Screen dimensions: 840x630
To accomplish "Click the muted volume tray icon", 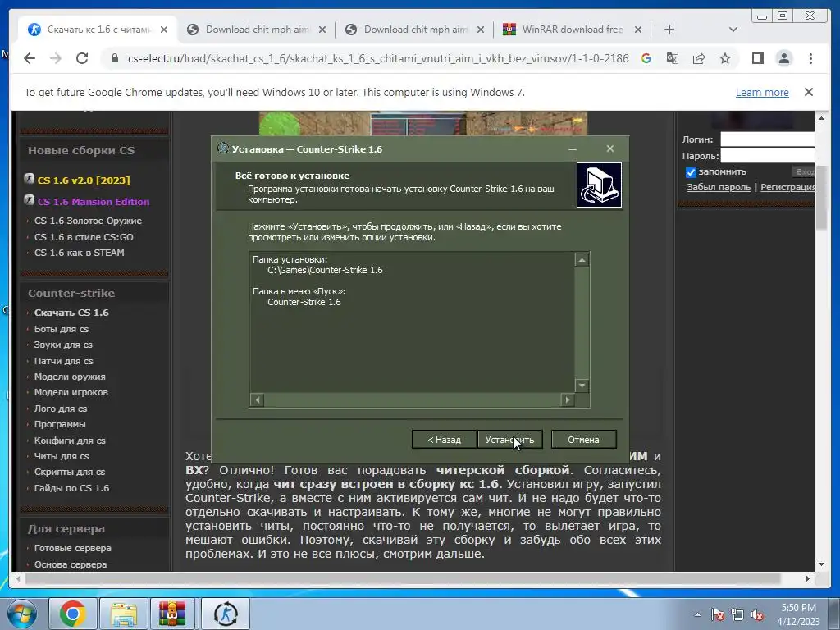I will (x=757, y=615).
